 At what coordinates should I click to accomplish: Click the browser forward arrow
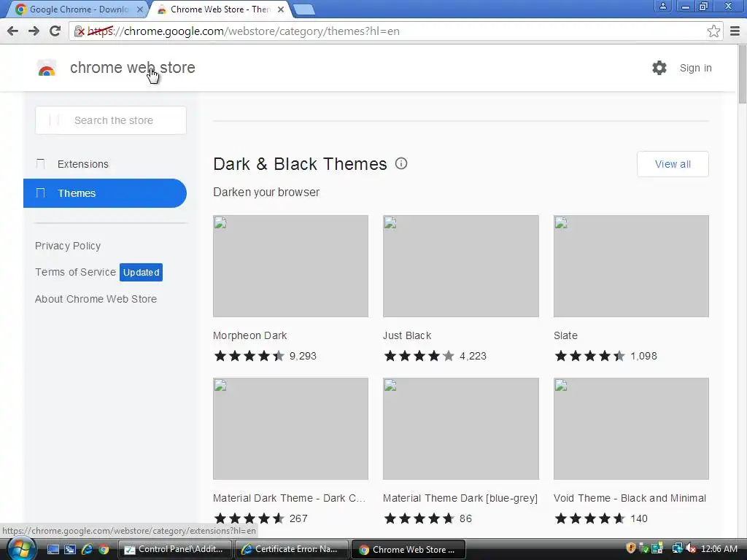point(34,31)
